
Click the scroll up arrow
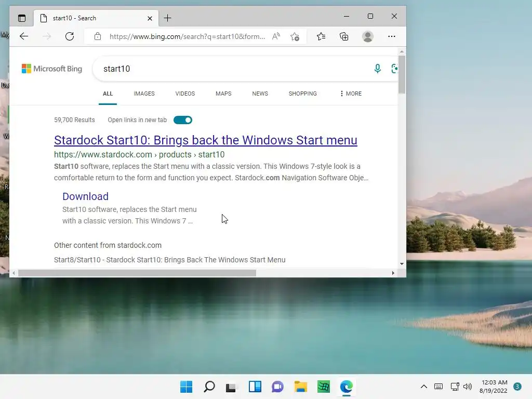(402, 52)
